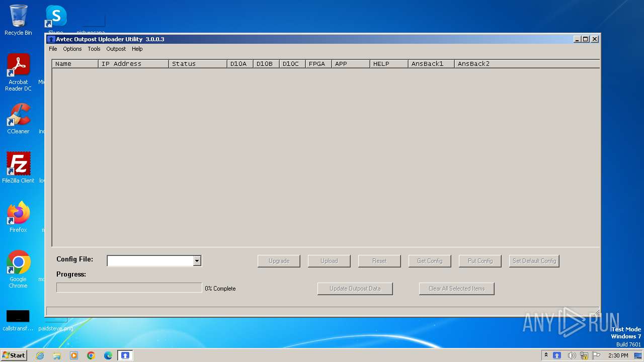Click the AnsBack2 column header

click(527, 64)
